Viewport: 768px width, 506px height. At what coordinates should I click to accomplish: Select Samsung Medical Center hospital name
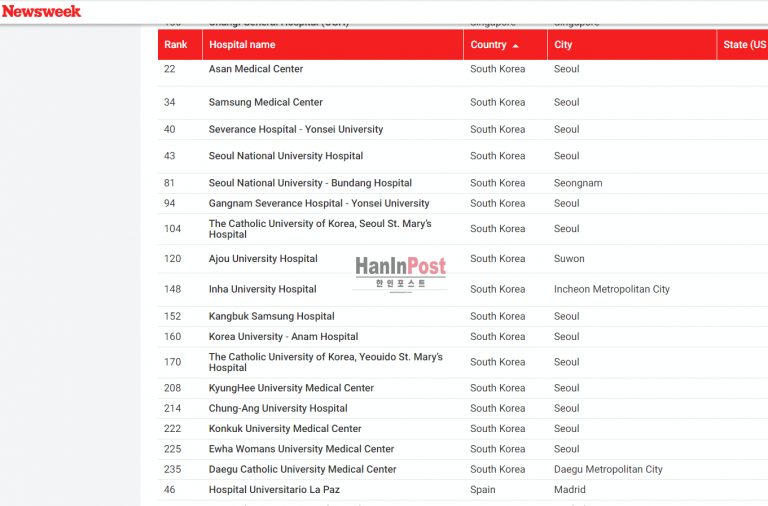(265, 102)
